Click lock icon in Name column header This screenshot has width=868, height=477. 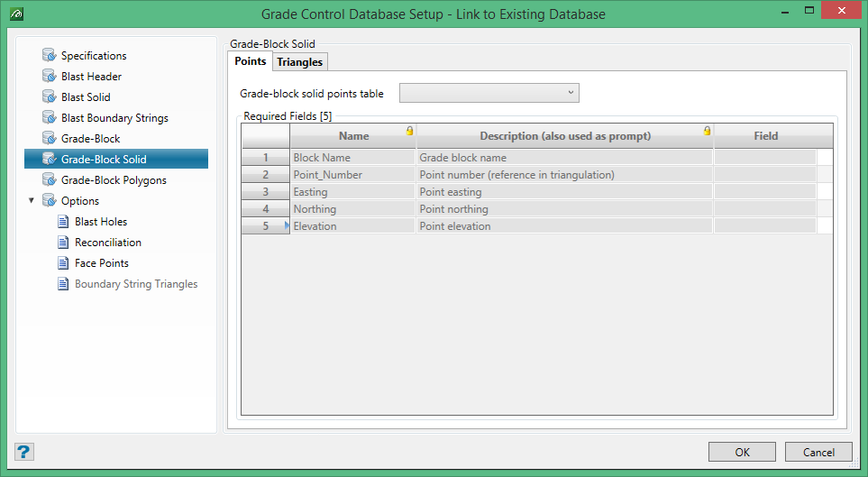pyautogui.click(x=410, y=131)
